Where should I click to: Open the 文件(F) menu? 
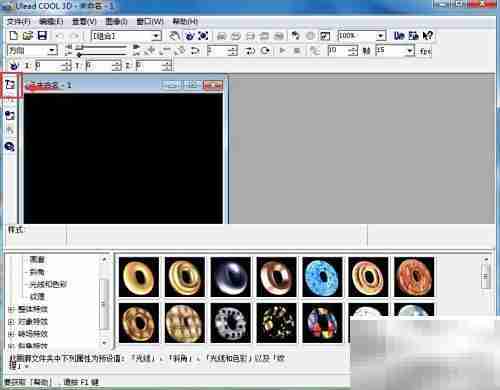[x=19, y=22]
